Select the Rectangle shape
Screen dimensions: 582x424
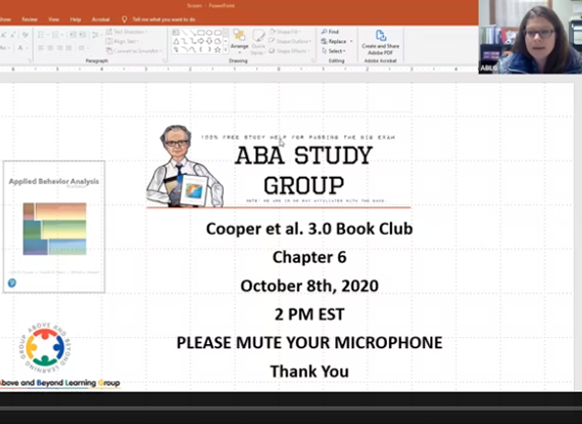pyautogui.click(x=201, y=33)
